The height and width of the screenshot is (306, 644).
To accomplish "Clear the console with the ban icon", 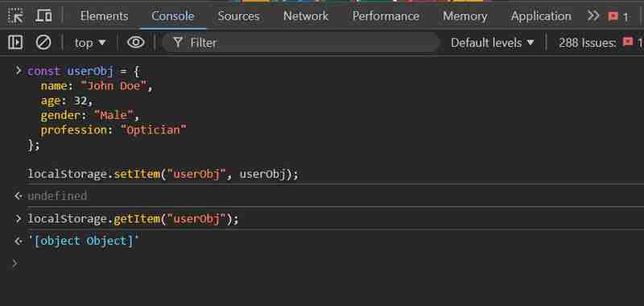I will pyautogui.click(x=43, y=43).
